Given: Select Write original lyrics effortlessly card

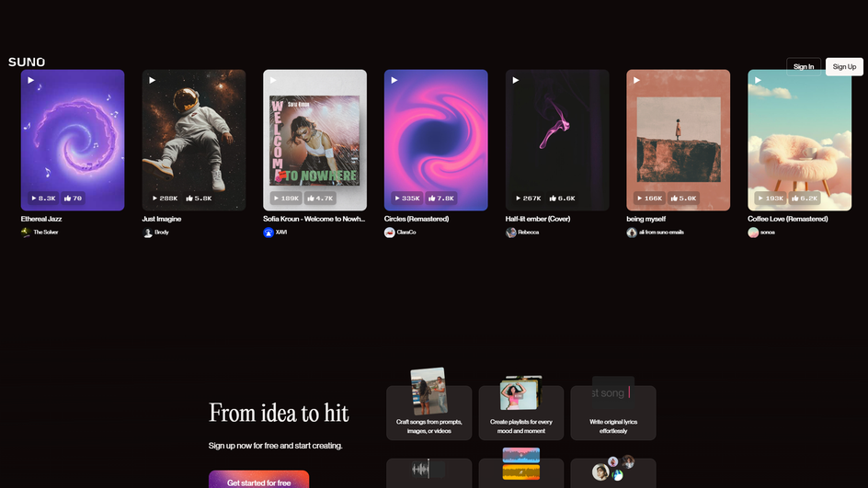Looking at the screenshot, I should [x=613, y=413].
